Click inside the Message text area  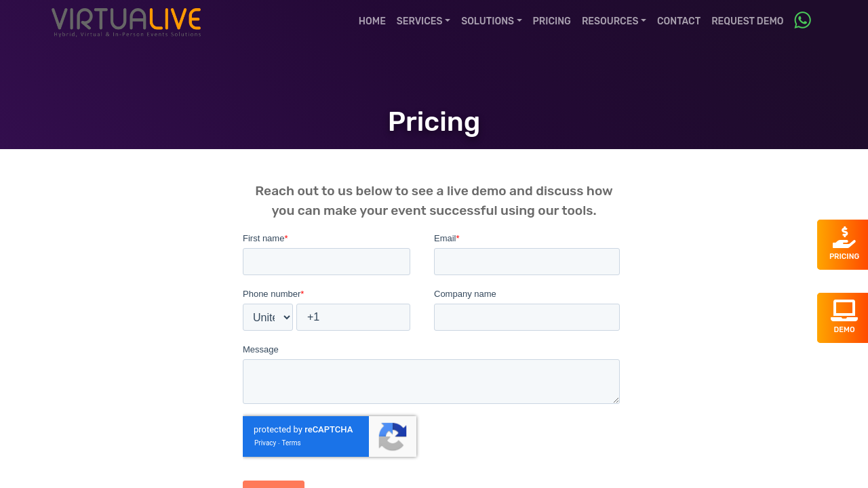[x=431, y=382]
